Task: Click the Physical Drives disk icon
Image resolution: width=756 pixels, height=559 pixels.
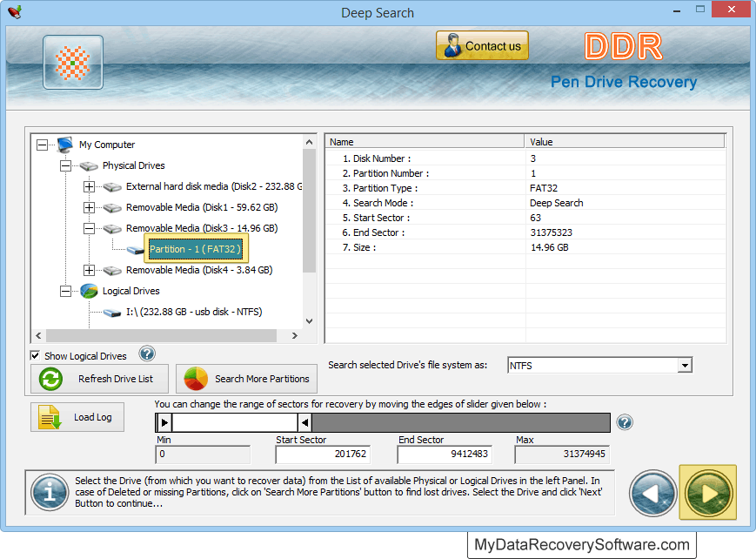Action: tap(89, 166)
